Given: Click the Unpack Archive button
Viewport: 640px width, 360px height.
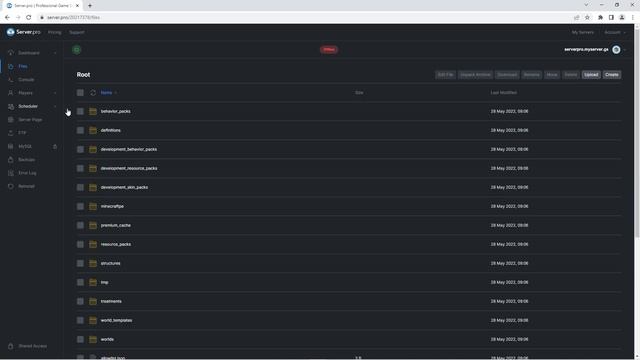Looking at the screenshot, I should tap(475, 75).
